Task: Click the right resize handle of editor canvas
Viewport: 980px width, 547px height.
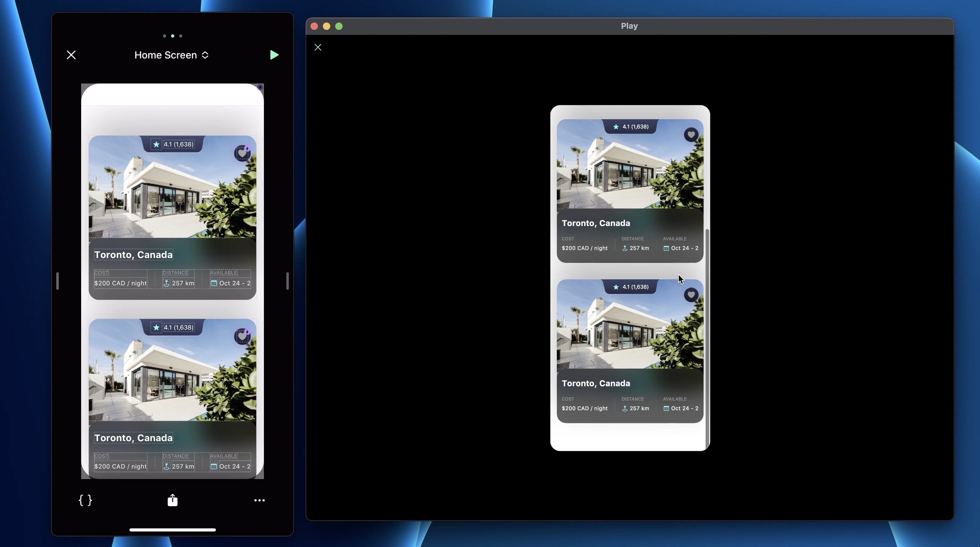Action: click(x=287, y=281)
